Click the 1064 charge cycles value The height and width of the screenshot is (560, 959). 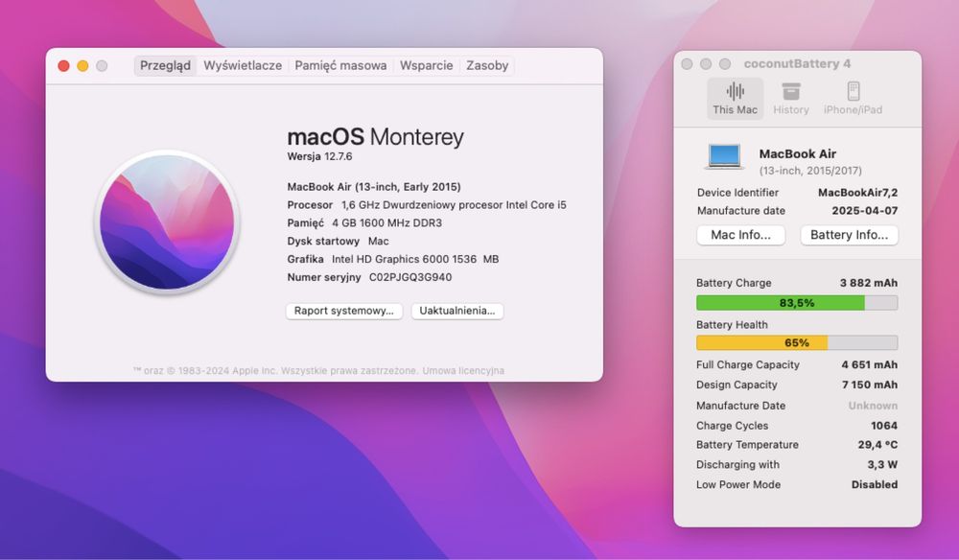(884, 426)
